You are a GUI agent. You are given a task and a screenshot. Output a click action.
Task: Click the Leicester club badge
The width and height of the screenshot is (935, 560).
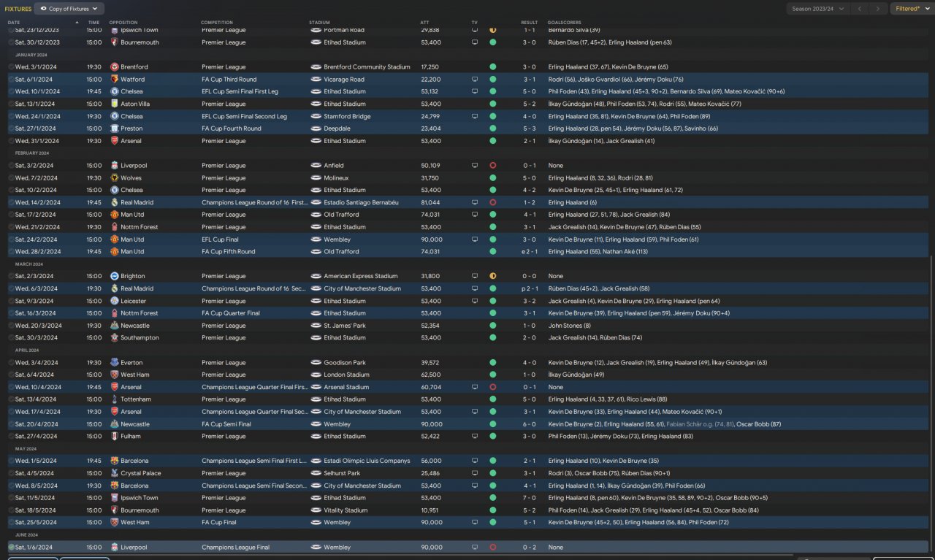pos(115,301)
